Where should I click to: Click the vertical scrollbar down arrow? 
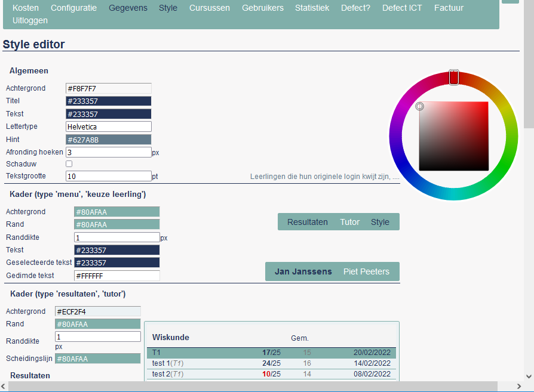pyautogui.click(x=529, y=376)
